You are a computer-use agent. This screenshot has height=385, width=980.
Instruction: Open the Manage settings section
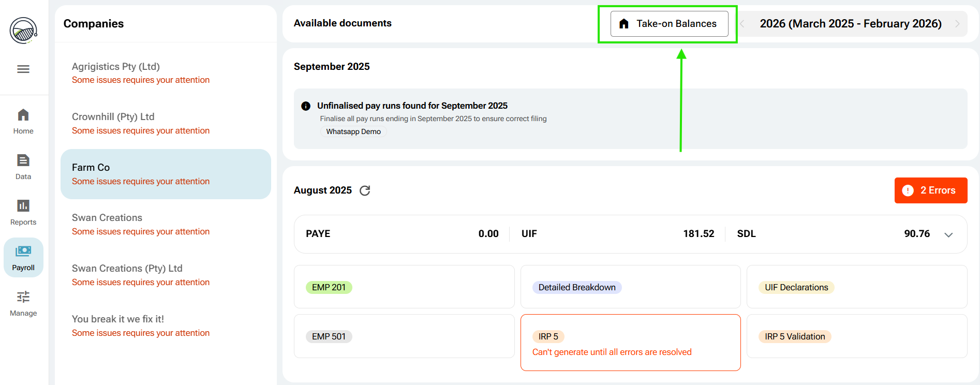point(23,303)
